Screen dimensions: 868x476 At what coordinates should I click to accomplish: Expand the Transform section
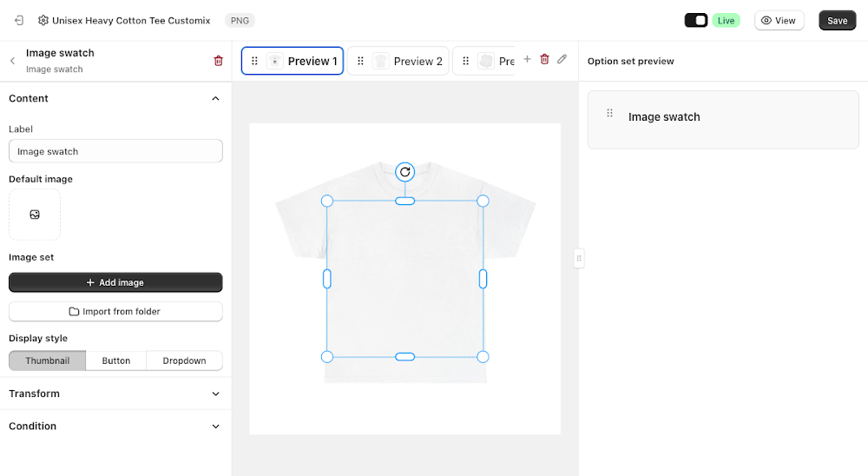115,393
